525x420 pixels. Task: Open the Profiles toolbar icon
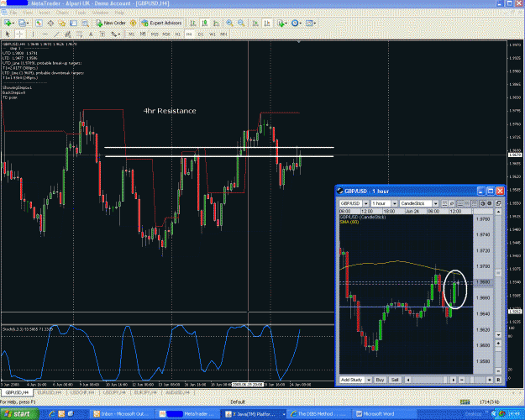coord(23,24)
